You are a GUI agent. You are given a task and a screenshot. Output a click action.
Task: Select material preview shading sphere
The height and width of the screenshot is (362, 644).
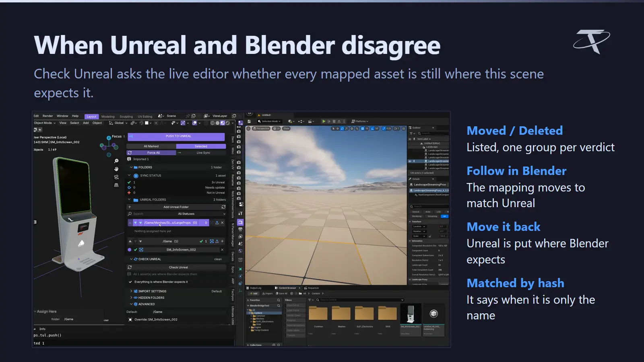[x=223, y=123]
